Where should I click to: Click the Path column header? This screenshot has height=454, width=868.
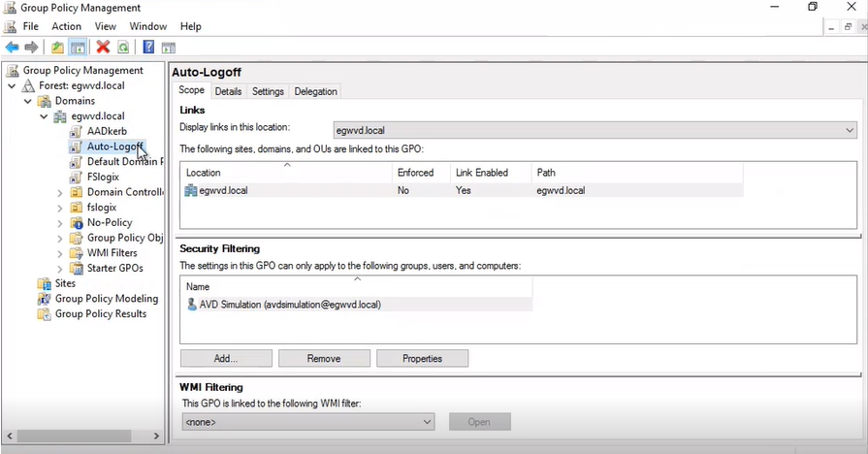[x=637, y=173]
